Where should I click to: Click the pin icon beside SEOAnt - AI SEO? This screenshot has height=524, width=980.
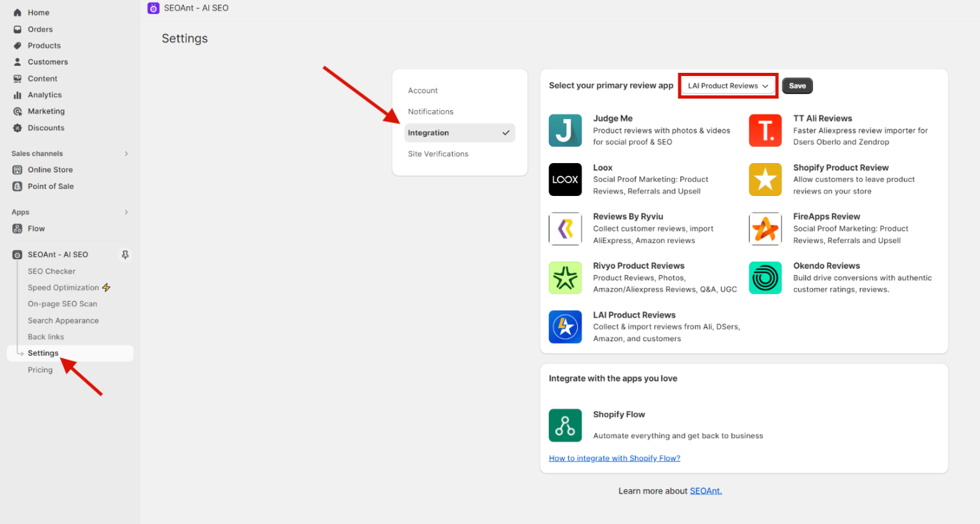click(125, 255)
